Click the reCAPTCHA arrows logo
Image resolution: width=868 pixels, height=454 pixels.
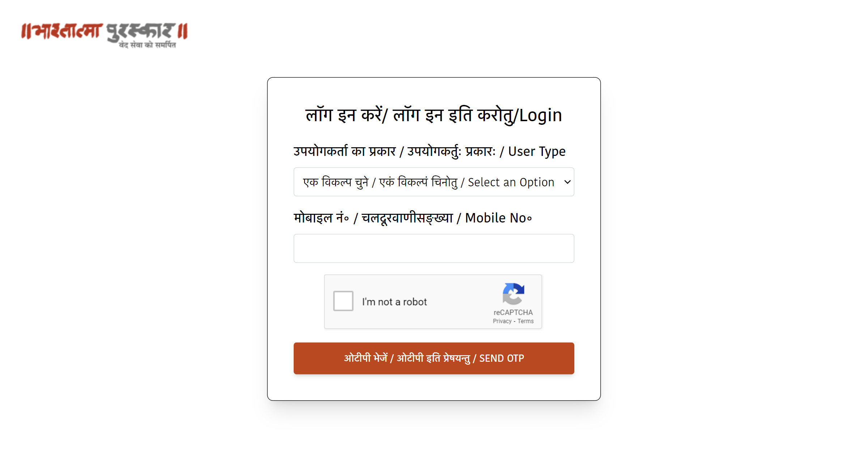coord(513,294)
